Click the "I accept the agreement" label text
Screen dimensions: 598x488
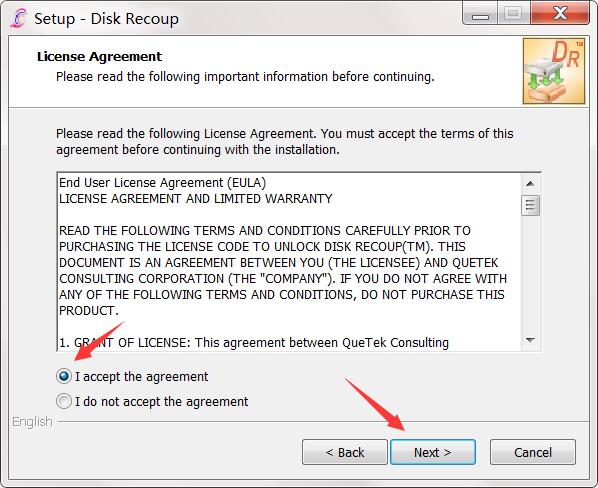click(x=141, y=377)
